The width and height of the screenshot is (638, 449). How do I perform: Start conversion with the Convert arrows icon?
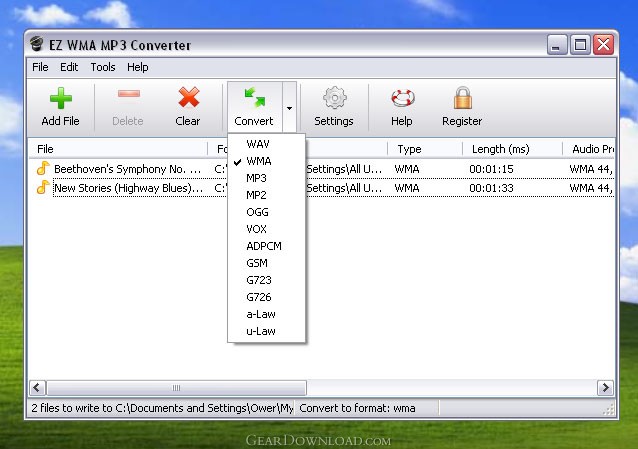(254, 97)
